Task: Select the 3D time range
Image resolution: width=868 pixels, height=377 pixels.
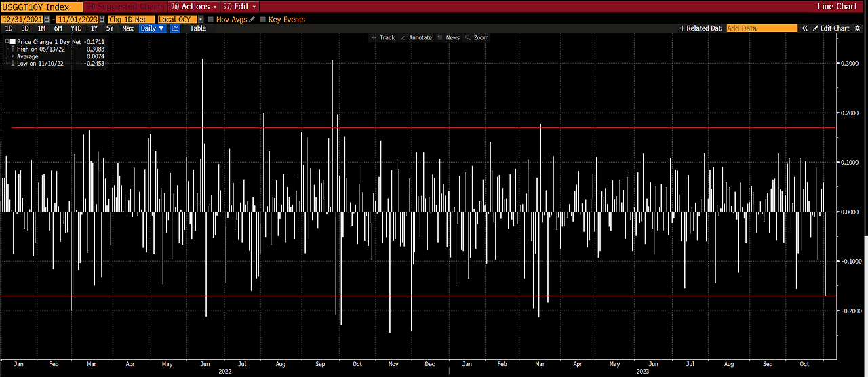Action: click(x=25, y=28)
